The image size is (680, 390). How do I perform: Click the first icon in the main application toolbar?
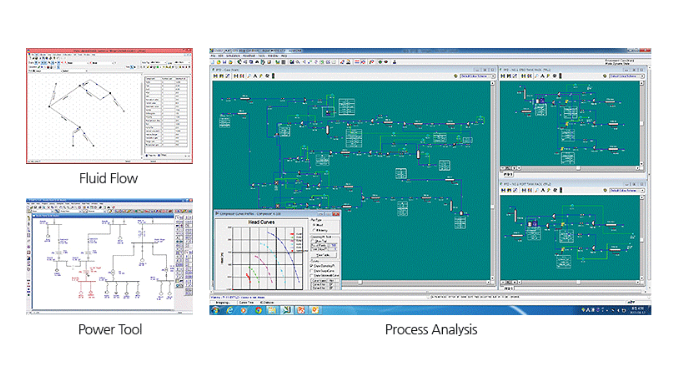coord(212,62)
